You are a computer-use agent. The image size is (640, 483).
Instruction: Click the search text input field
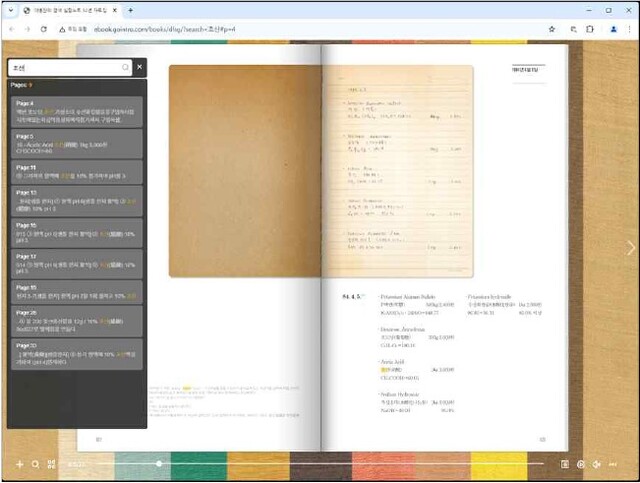[x=65, y=68]
